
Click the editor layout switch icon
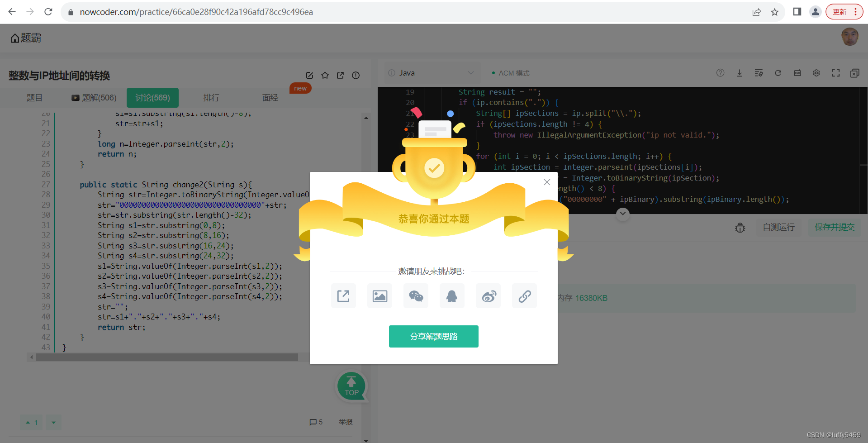tap(855, 73)
